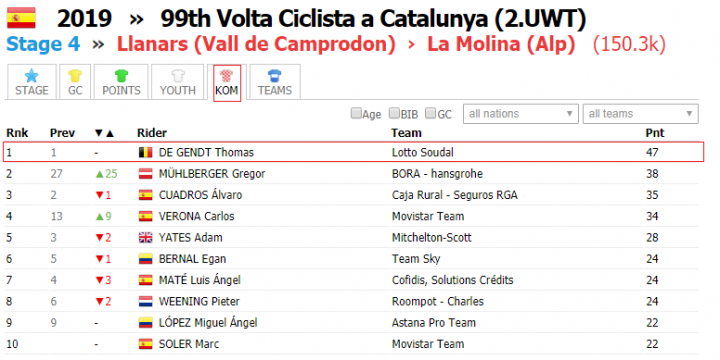The image size is (720, 360).
Task: Select the blue jersey TEAMS tab
Action: click(x=275, y=82)
